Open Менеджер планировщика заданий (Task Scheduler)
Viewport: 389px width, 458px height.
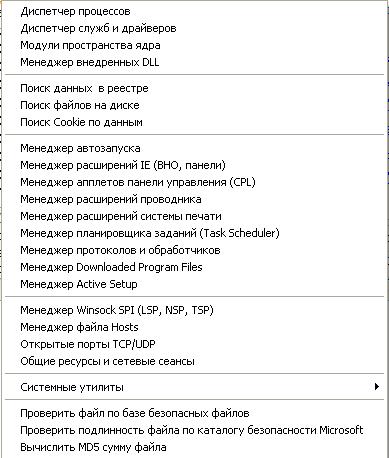194,233
